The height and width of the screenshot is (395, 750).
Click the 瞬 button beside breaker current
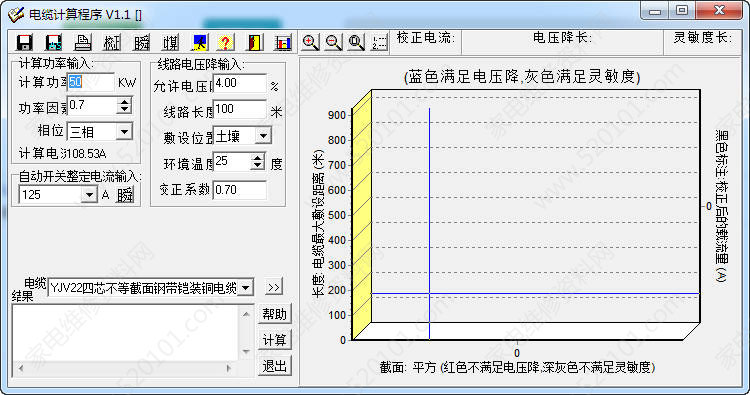coord(125,195)
